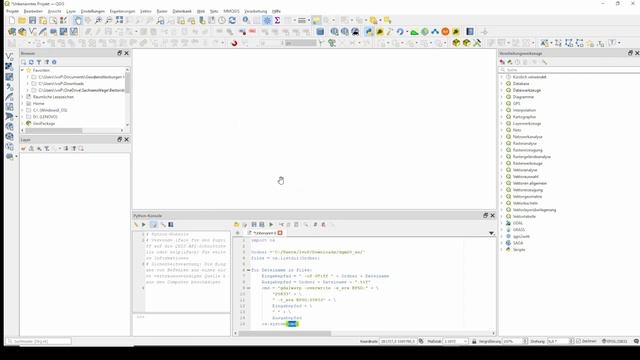Create a new project with the blank page icon

tap(12, 20)
